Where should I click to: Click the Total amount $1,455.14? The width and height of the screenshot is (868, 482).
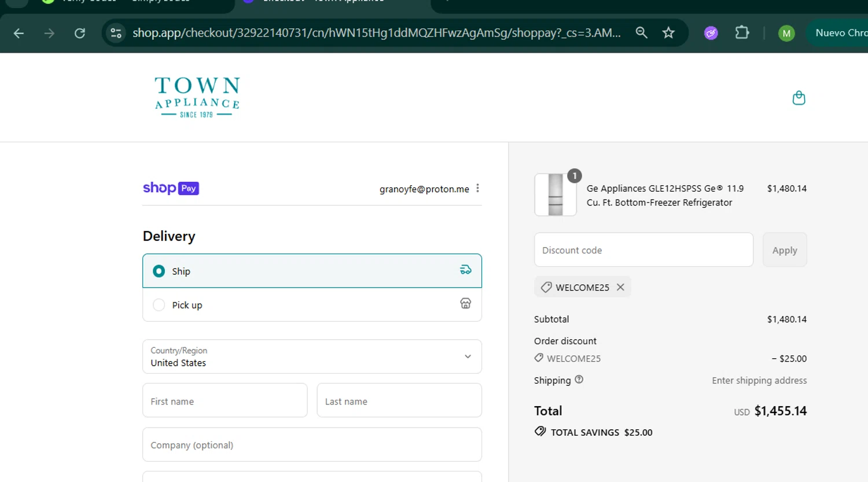pos(780,411)
